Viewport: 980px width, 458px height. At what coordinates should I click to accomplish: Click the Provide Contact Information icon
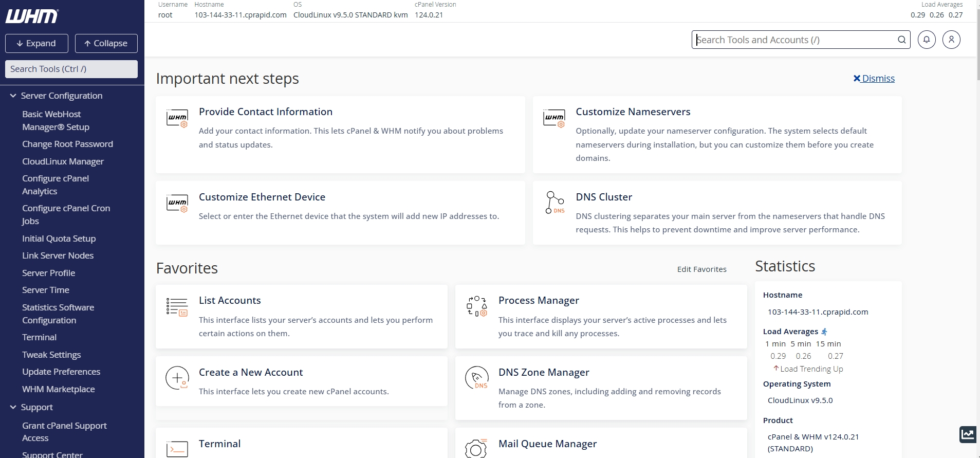pyautogui.click(x=177, y=119)
